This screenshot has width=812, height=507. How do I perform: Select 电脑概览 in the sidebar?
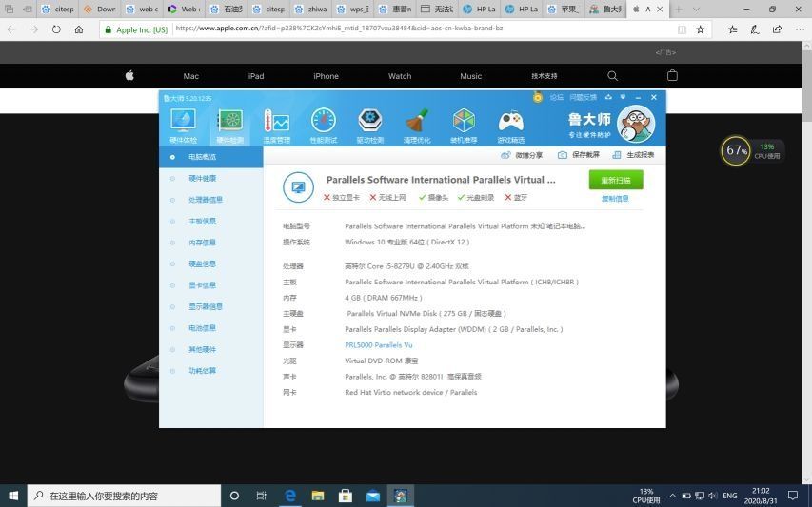point(210,157)
